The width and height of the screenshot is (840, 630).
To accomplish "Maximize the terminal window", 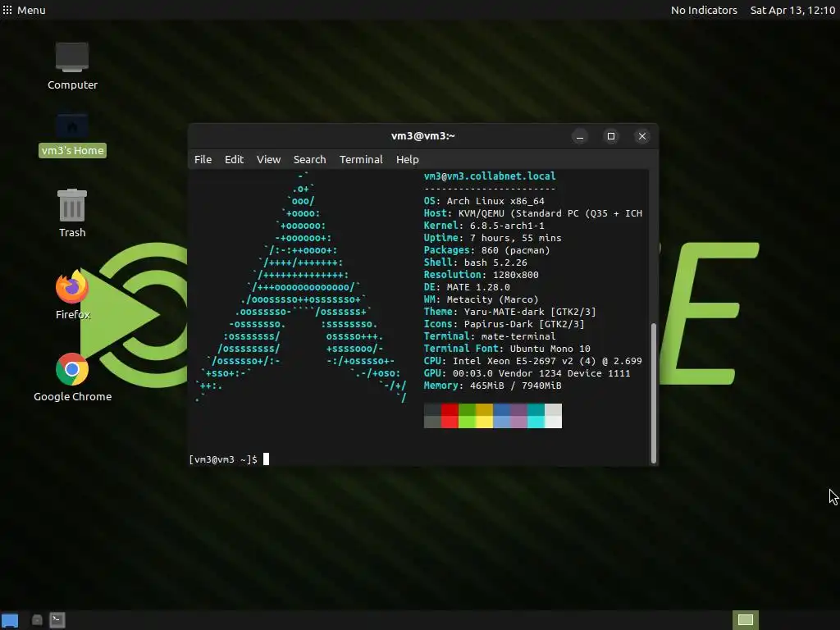I will click(610, 136).
